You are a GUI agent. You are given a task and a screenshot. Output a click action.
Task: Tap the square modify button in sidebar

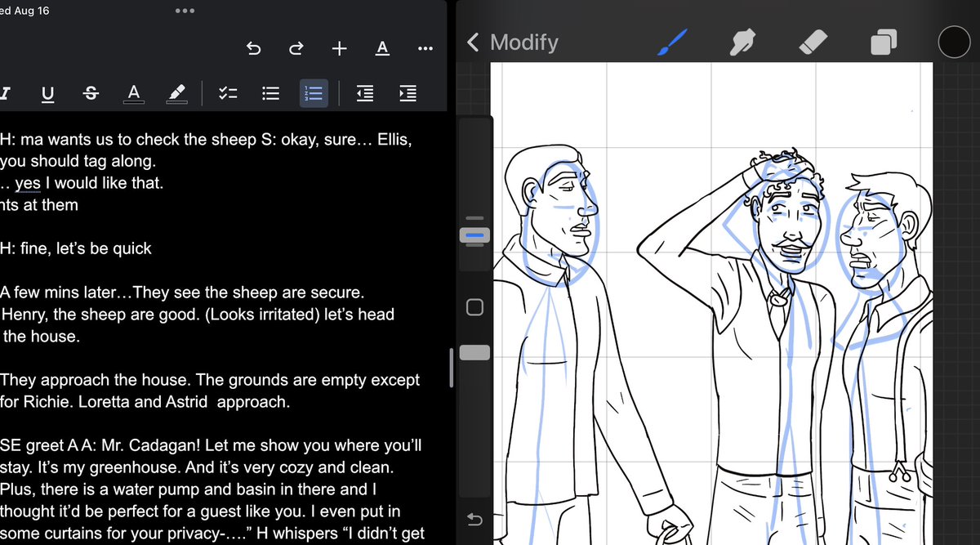pyautogui.click(x=474, y=307)
